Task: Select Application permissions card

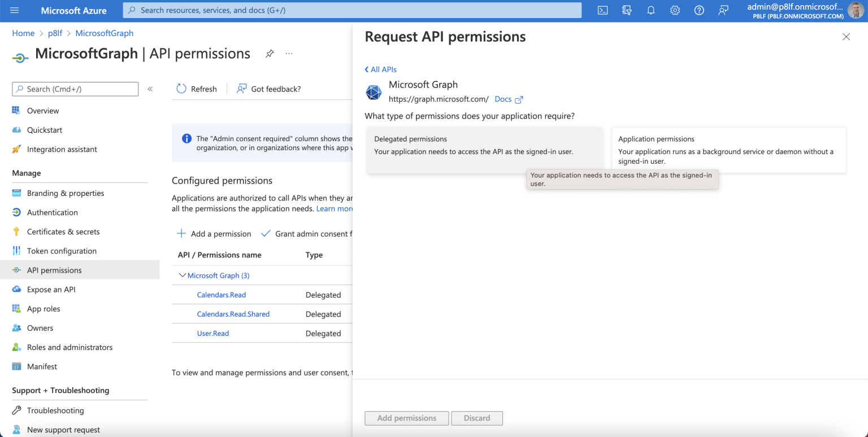Action: click(x=728, y=149)
